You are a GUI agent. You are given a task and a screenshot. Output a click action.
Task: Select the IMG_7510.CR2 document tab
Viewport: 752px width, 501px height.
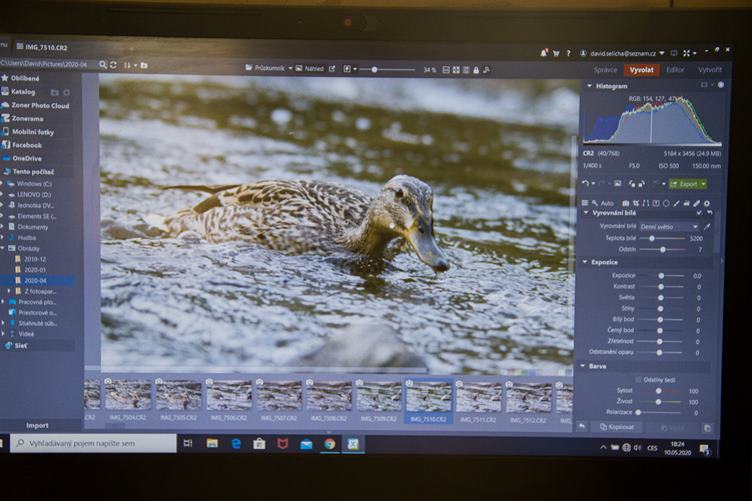(x=42, y=47)
